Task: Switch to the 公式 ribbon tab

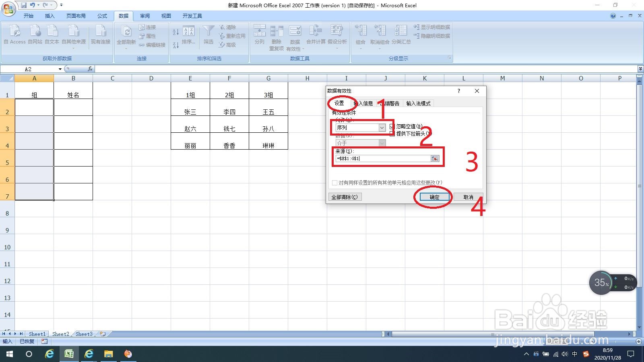Action: 102,16
